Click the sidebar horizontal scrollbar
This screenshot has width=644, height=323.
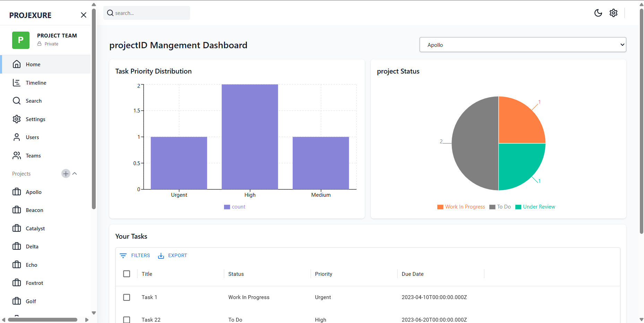click(x=43, y=320)
